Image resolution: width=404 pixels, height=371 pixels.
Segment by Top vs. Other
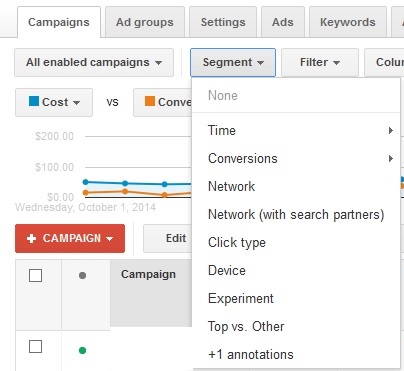click(296, 326)
